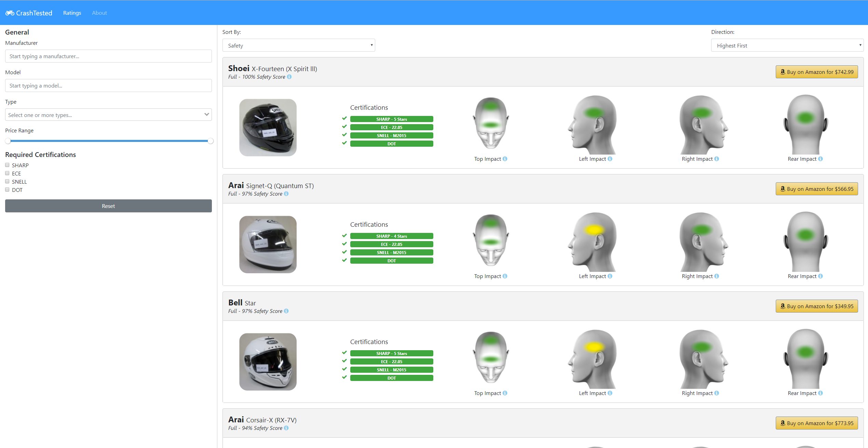Expand the helmet Type selector
Viewport: 868px width, 448px height.
[x=108, y=115]
